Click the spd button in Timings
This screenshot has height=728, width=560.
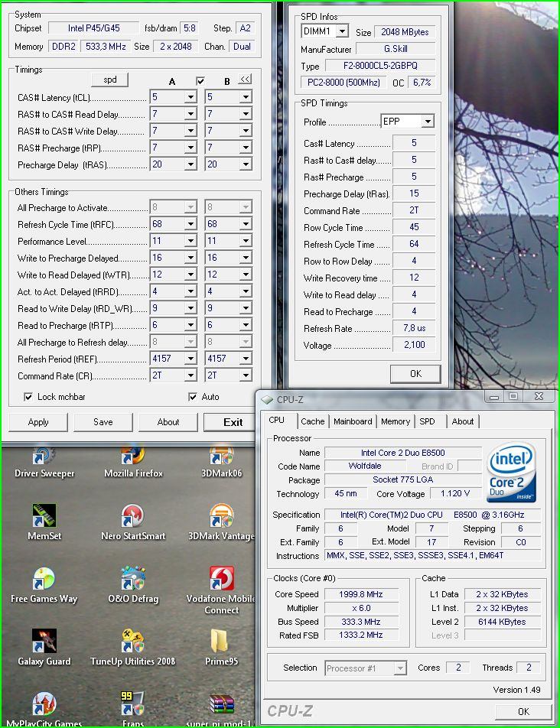click(110, 80)
